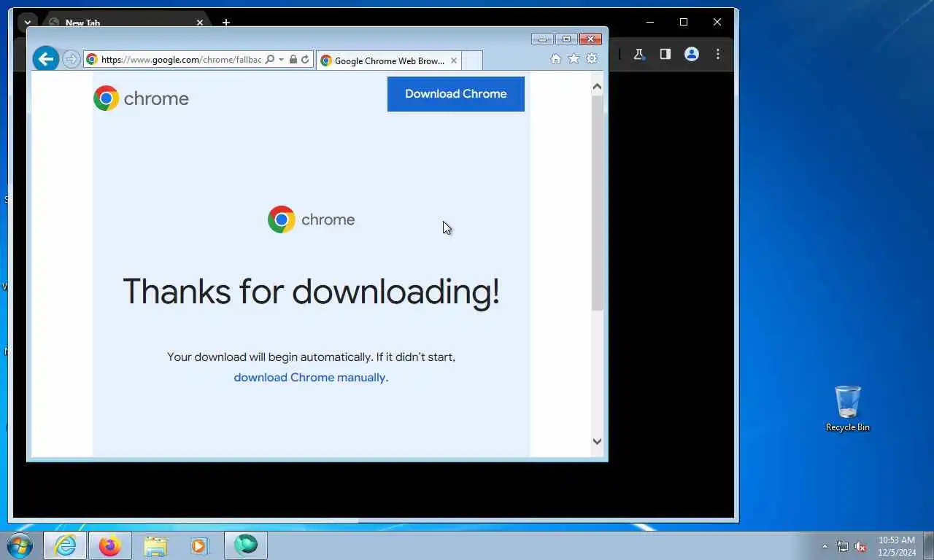
Task: Open a new blank tab in Internet Explorer
Action: [x=472, y=61]
